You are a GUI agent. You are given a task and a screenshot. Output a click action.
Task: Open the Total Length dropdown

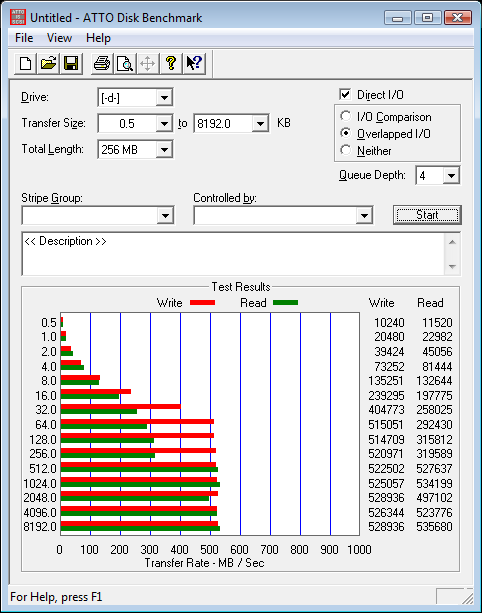pos(164,149)
